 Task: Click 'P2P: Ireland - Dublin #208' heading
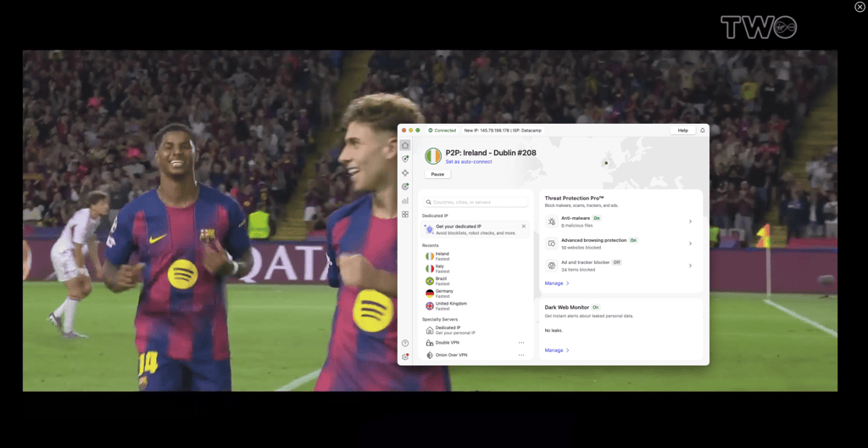tap(491, 153)
